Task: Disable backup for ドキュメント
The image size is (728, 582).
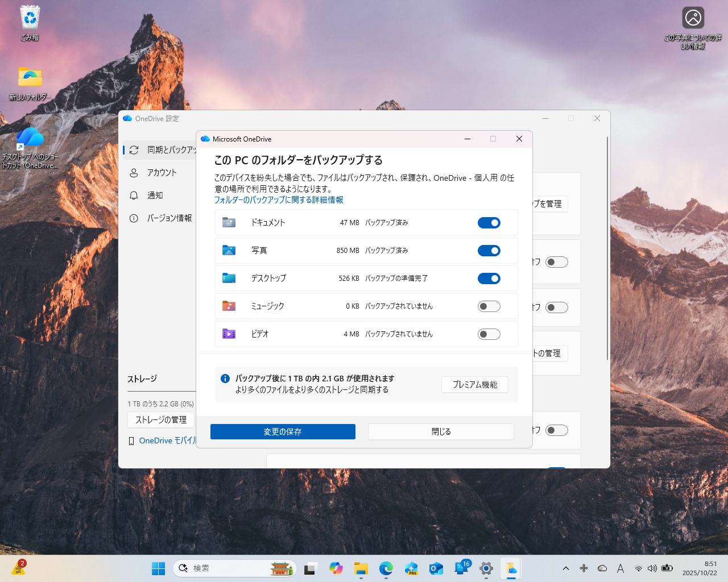Action: coord(489,223)
